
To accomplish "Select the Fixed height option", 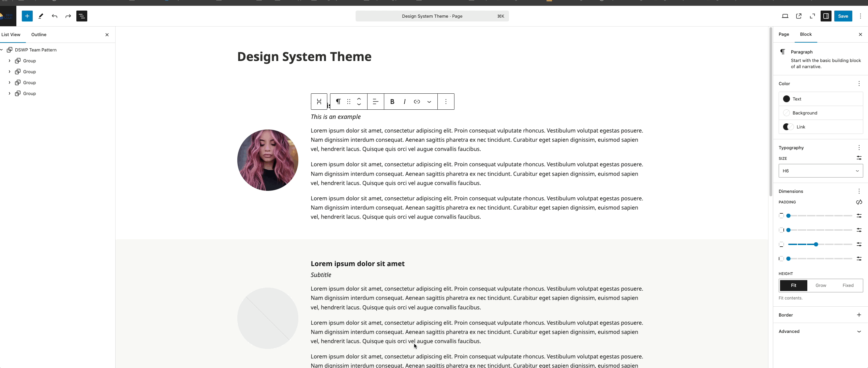I will pyautogui.click(x=848, y=286).
